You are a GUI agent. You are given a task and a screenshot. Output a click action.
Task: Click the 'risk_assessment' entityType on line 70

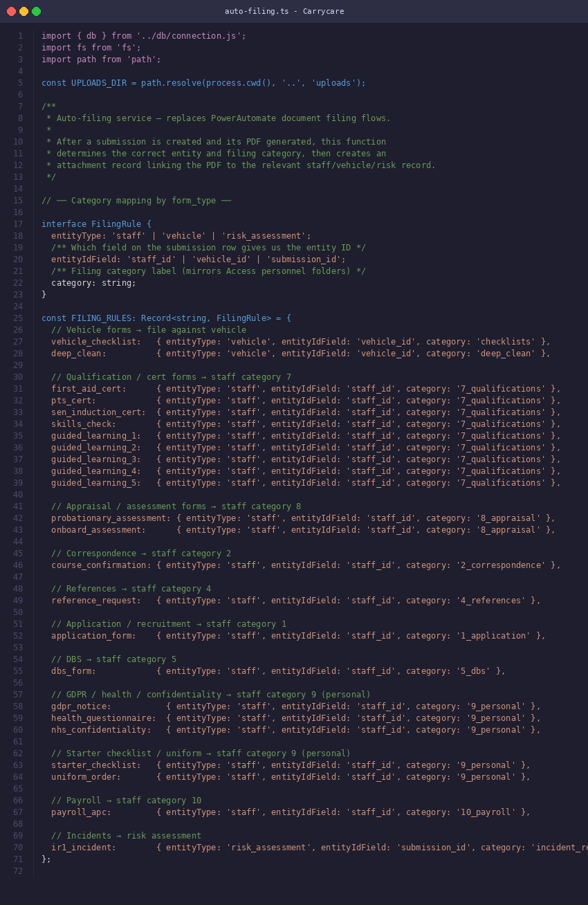[268, 847]
